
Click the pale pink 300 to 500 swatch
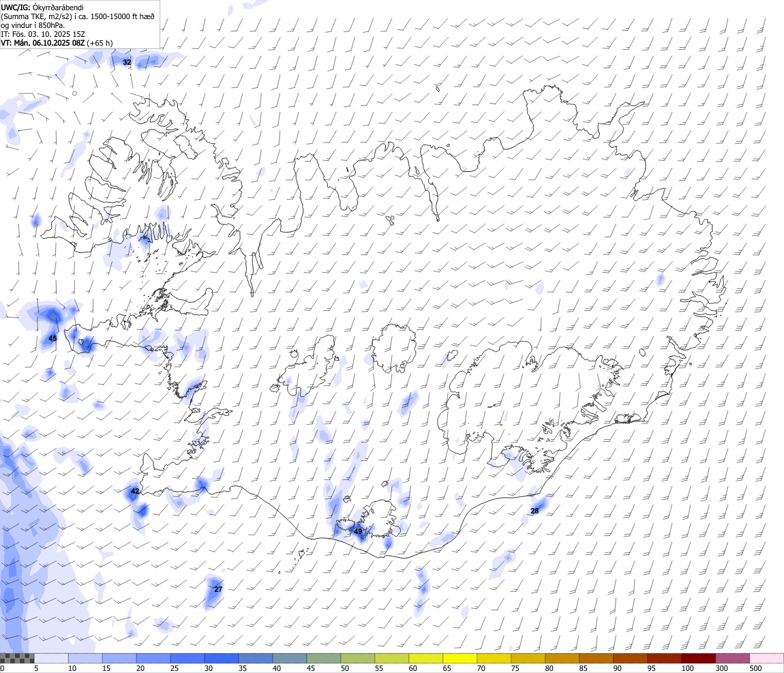[x=767, y=659]
